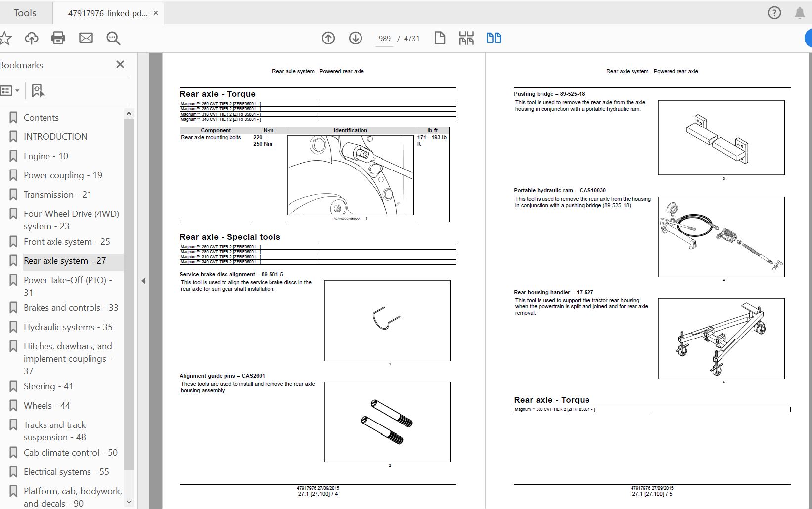Viewport: 812px width, 509px height.
Task: Click the service brake disc alignment tool image
Action: [387, 321]
